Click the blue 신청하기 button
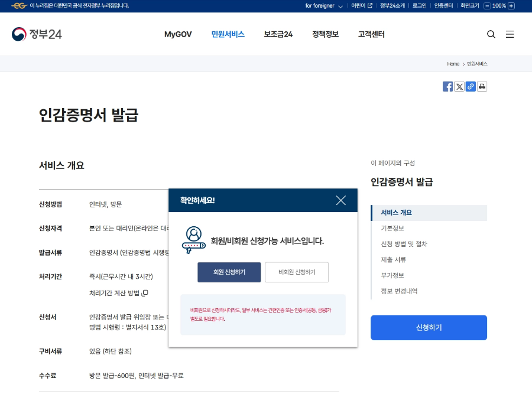This screenshot has width=532, height=394. coord(429,328)
